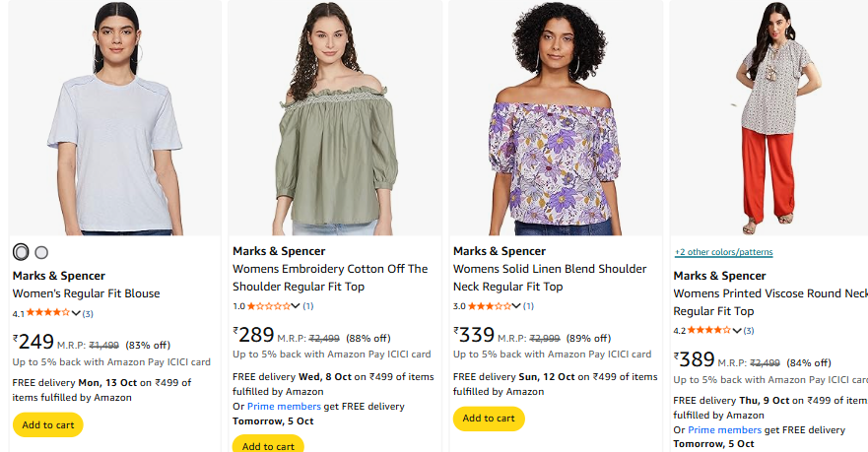
Task: Click the 3.0 star rating of Linen Blend Top
Action: (489, 306)
